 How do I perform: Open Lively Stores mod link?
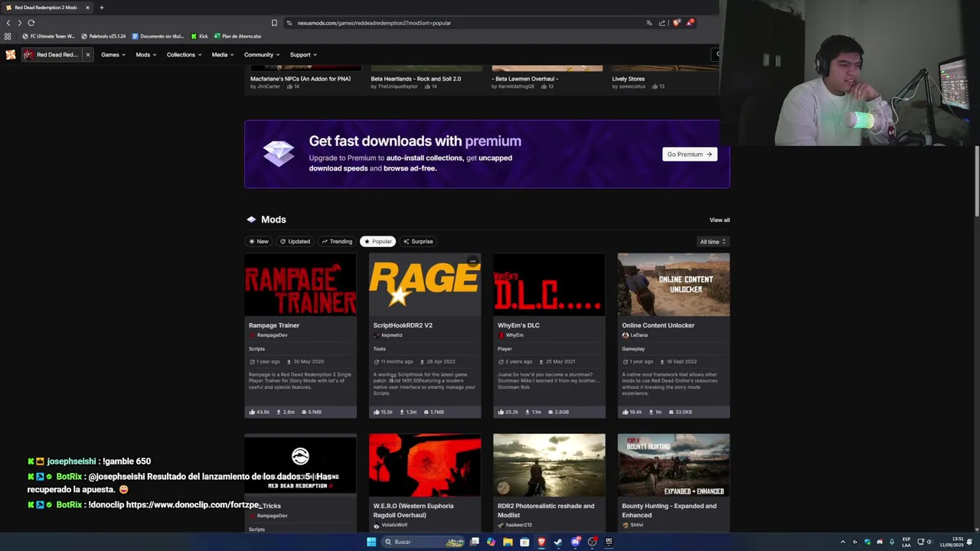pyautogui.click(x=629, y=79)
